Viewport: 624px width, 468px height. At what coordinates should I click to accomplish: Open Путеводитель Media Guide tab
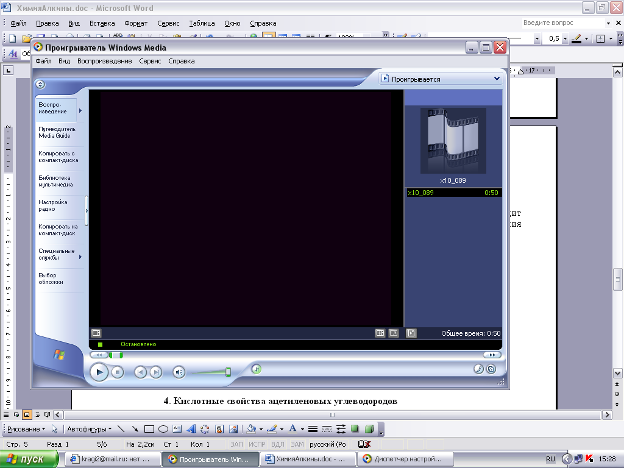point(57,132)
